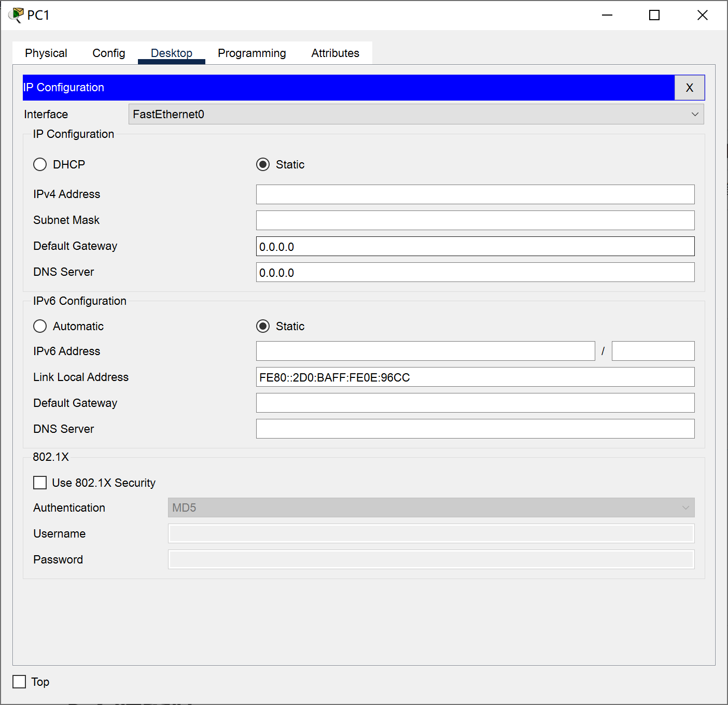Select Static under IP Configuration
This screenshot has height=705, width=728.
click(263, 164)
